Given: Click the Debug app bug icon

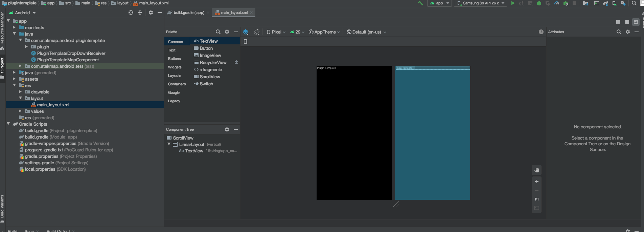Looking at the screenshot, I should [x=539, y=3].
